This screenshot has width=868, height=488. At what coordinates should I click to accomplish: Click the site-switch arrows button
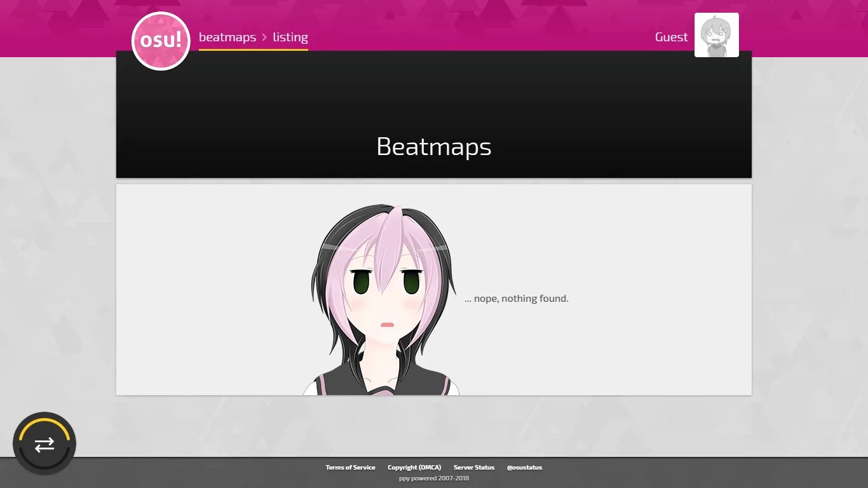coord(44,444)
